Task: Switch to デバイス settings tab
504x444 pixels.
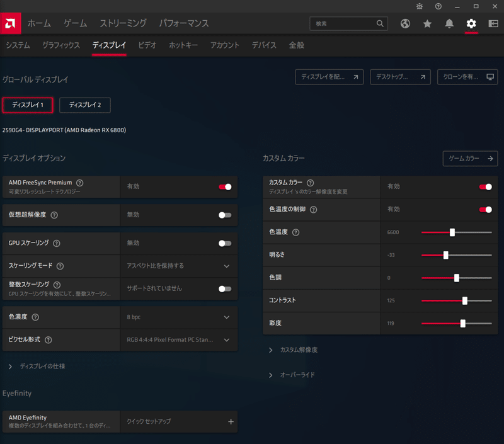Action: (x=264, y=45)
